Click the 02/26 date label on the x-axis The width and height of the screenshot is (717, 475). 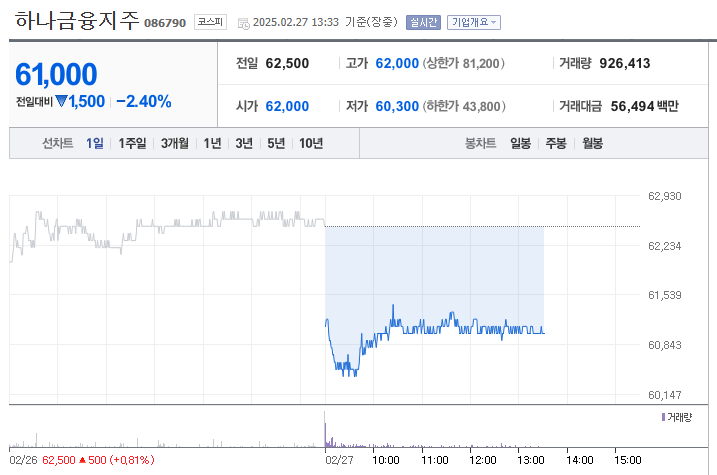pos(23,460)
